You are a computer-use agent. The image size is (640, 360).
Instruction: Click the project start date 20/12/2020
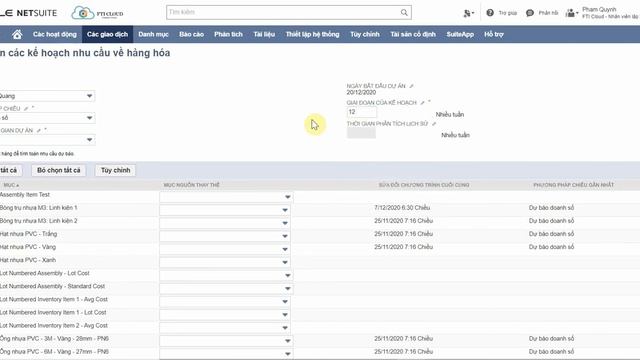361,93
